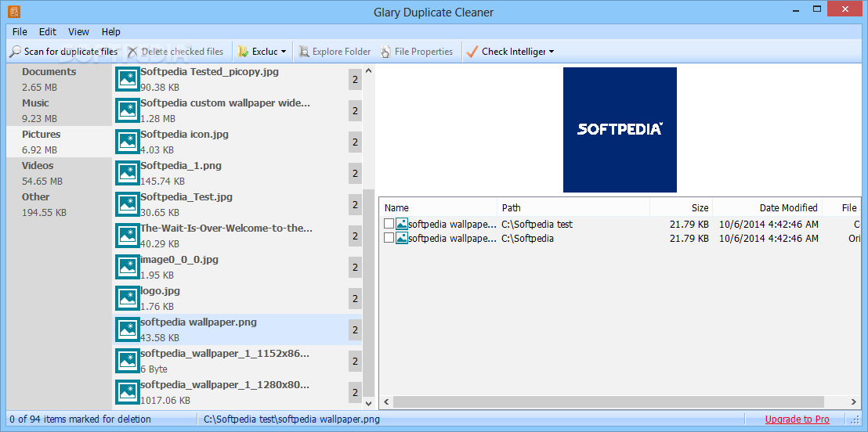Click the Explore Folder button label
This screenshot has width=868, height=432.
[x=342, y=52]
